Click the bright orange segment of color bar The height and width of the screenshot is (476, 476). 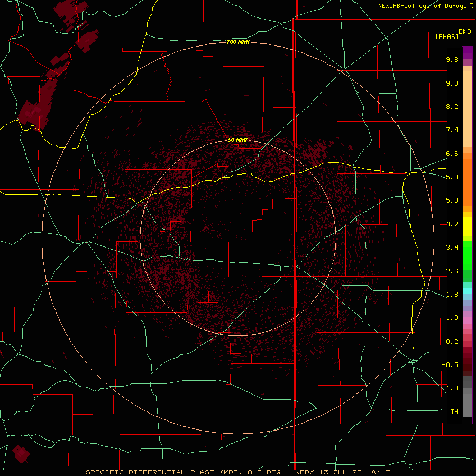click(467, 182)
